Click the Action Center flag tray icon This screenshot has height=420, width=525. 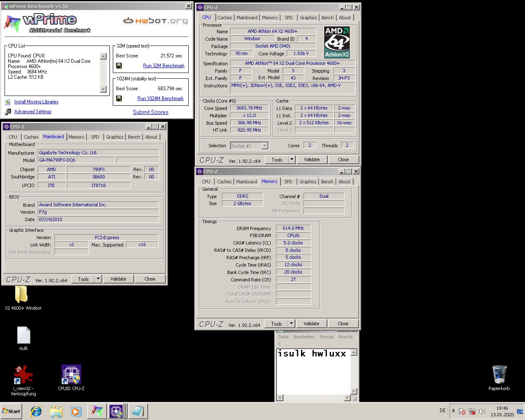(462, 411)
